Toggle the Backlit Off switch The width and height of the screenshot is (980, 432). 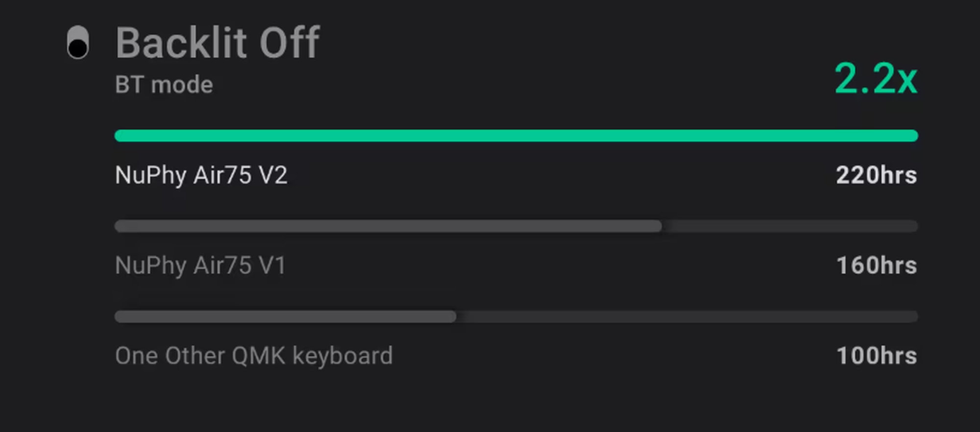[x=78, y=42]
